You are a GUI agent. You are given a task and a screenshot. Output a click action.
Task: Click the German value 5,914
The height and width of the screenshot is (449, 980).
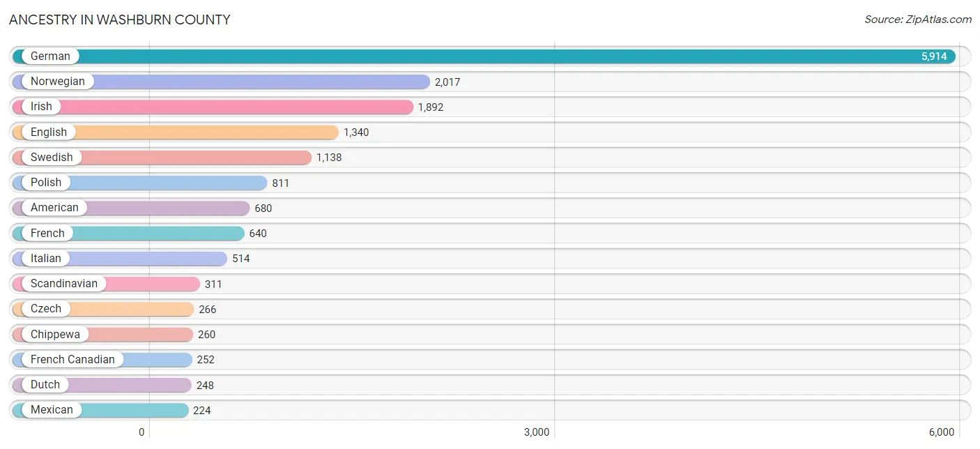pyautogui.click(x=934, y=56)
